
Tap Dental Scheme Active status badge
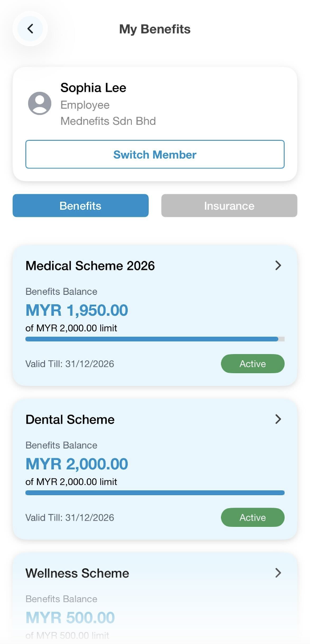pos(253,518)
